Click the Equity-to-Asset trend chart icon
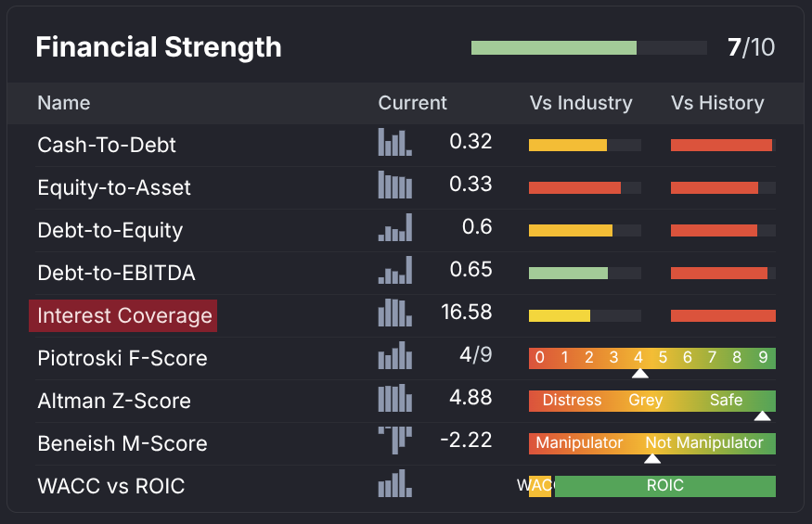The width and height of the screenshot is (812, 524). (394, 185)
